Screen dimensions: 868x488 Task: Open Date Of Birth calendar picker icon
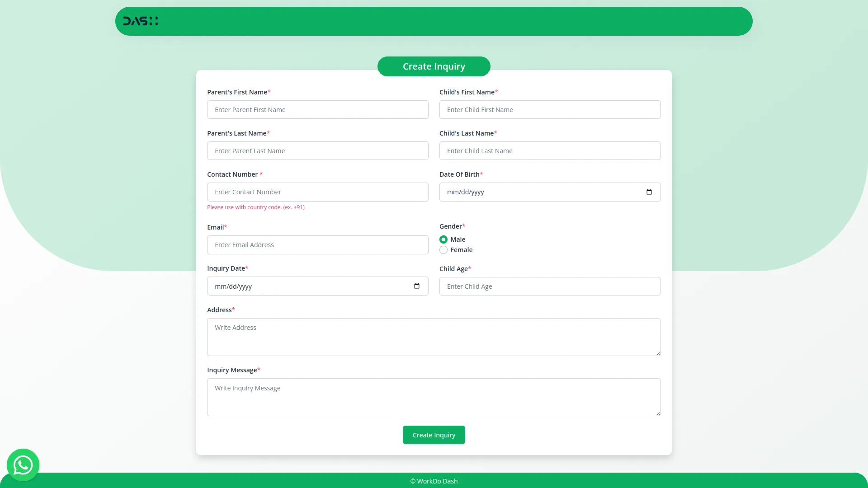(x=649, y=192)
